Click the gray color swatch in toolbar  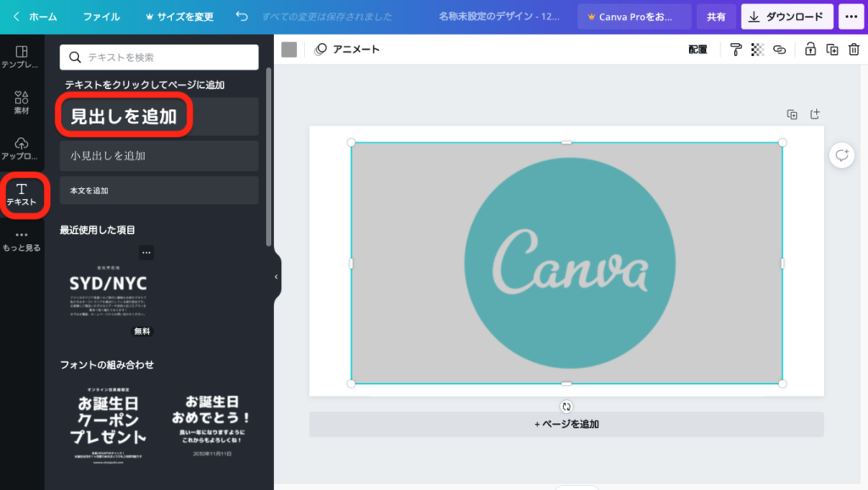(289, 49)
